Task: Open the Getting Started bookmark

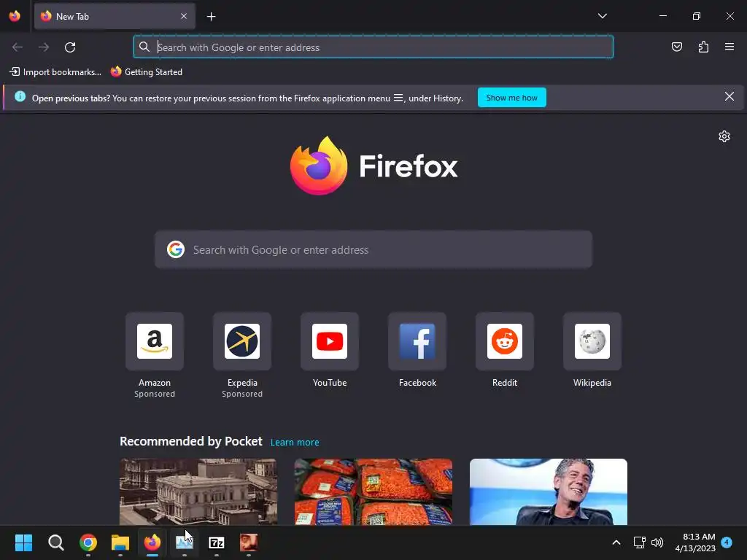Action: (146, 72)
